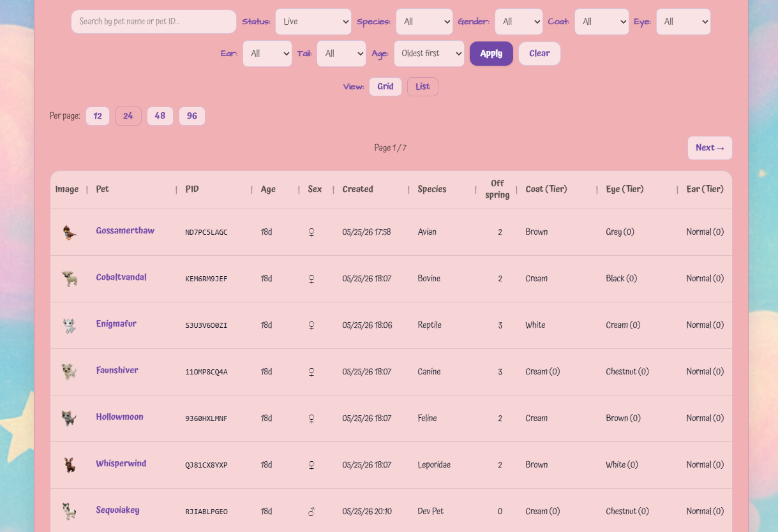Switch to Grid view
Viewport: 778px width, 532px height.
[x=385, y=87]
